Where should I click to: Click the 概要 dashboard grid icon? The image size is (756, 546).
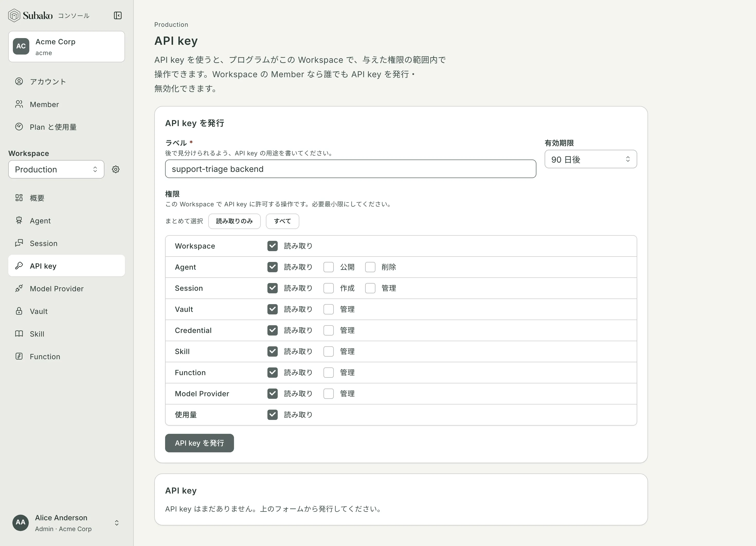(19, 198)
